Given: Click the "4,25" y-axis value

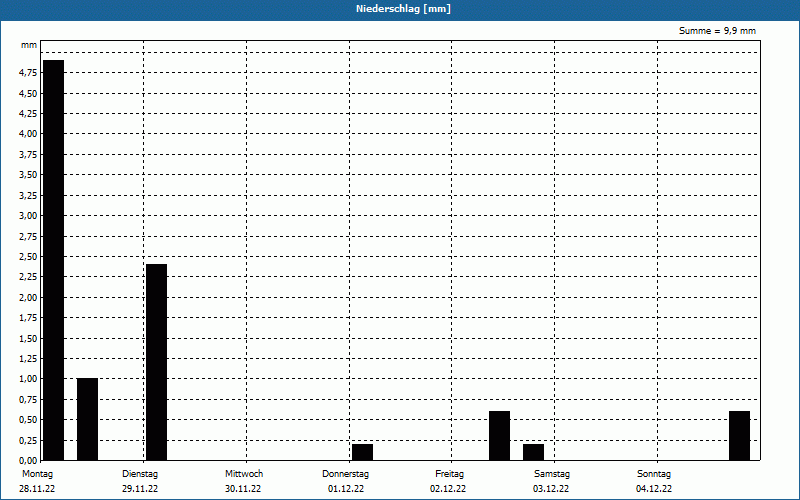Looking at the screenshot, I should coord(28,114).
